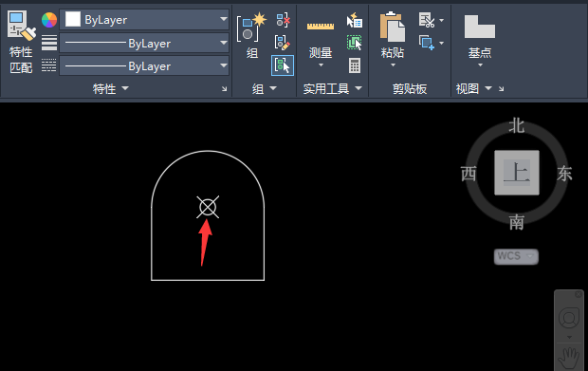This screenshot has width=588, height=371.
Task: Toggle the group selection on/off button
Action: point(283,65)
